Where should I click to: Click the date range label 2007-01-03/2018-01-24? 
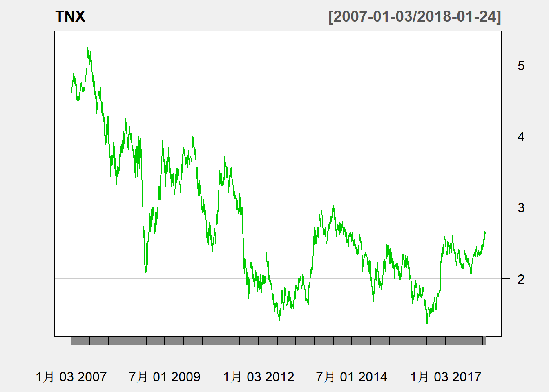(x=415, y=17)
